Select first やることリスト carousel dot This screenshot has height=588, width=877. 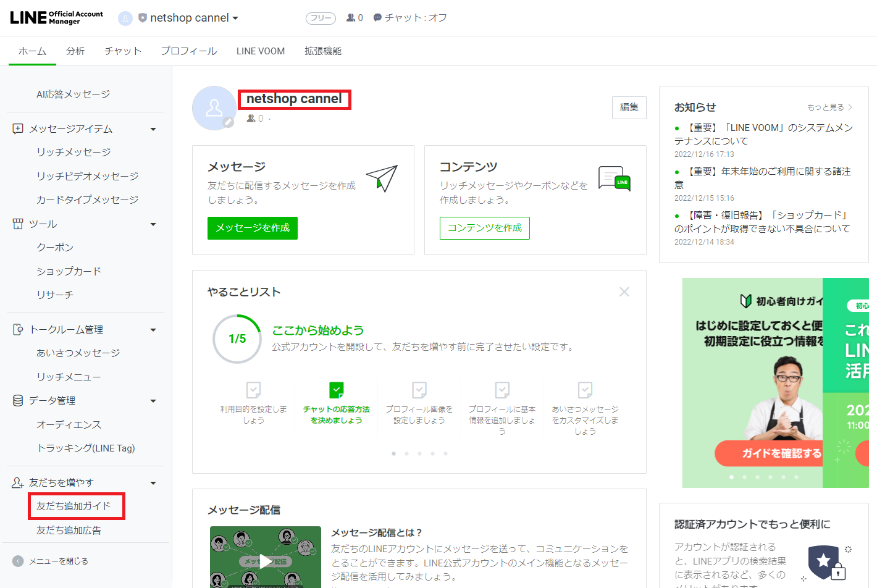[x=393, y=453]
